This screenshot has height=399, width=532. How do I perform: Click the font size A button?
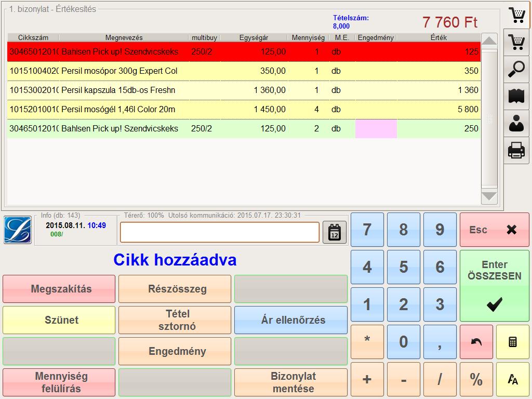513,379
